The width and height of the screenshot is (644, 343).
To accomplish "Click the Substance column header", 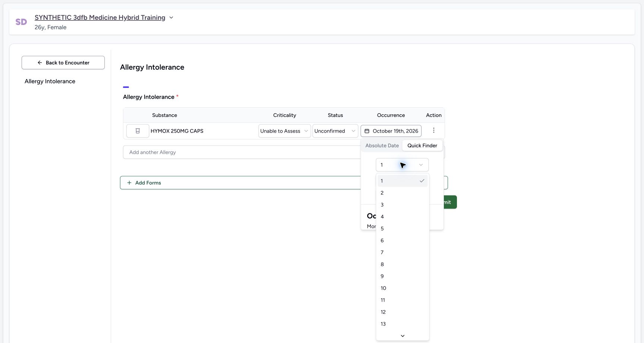I will point(164,115).
